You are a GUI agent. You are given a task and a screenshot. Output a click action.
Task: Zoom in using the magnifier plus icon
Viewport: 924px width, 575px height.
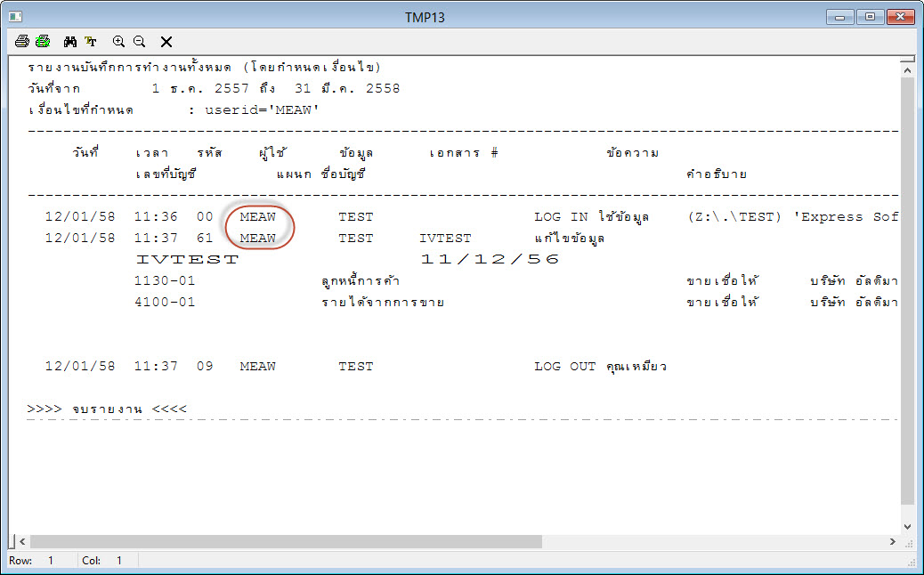tap(118, 41)
